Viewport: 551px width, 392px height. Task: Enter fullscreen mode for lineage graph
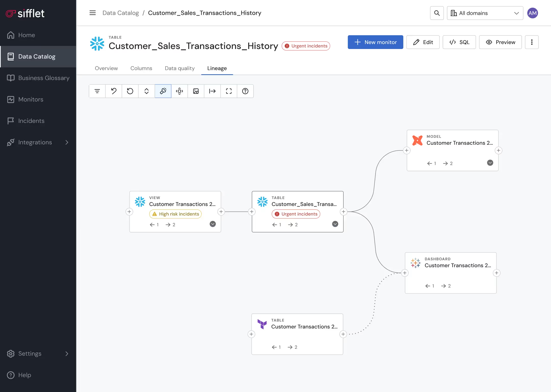click(x=229, y=91)
